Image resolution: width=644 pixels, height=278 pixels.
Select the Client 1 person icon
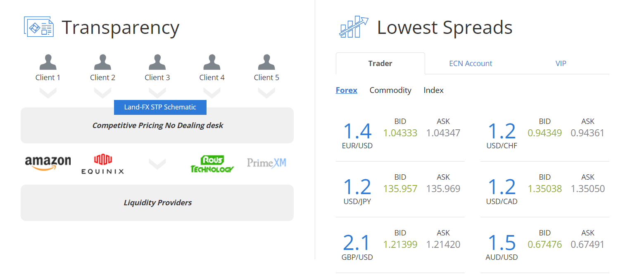pos(48,62)
